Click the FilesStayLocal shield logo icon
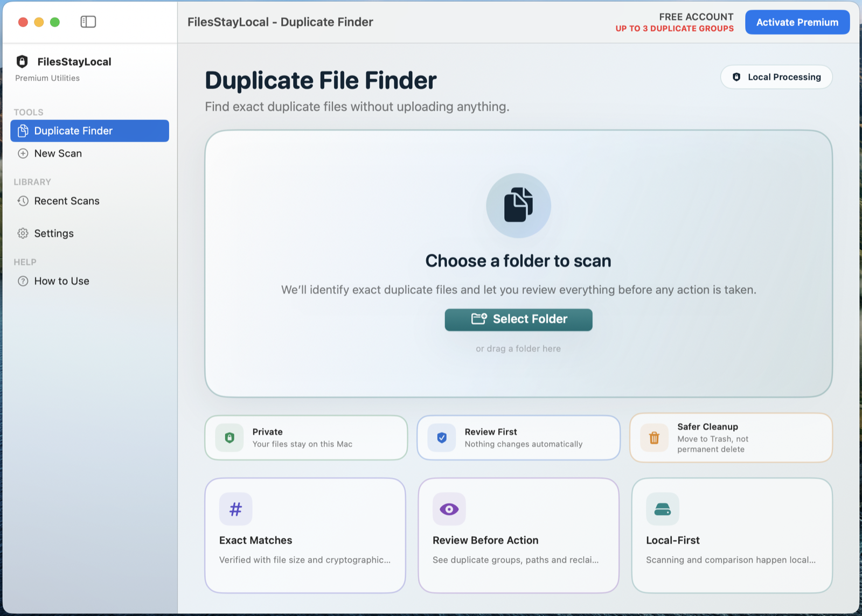 click(x=22, y=61)
